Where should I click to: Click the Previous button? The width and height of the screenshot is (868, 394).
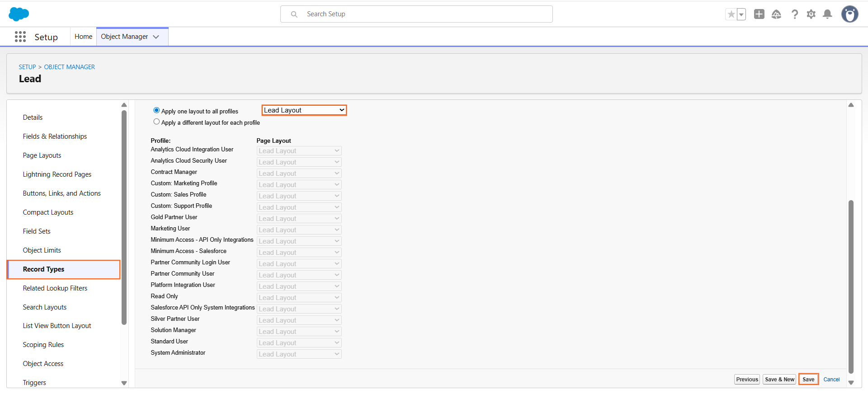click(747, 380)
